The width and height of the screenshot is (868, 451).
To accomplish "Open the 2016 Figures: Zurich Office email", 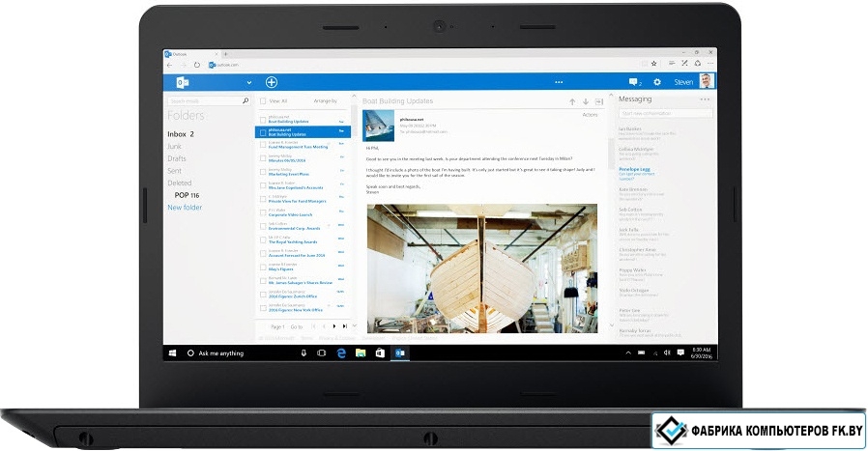I will pos(293,296).
